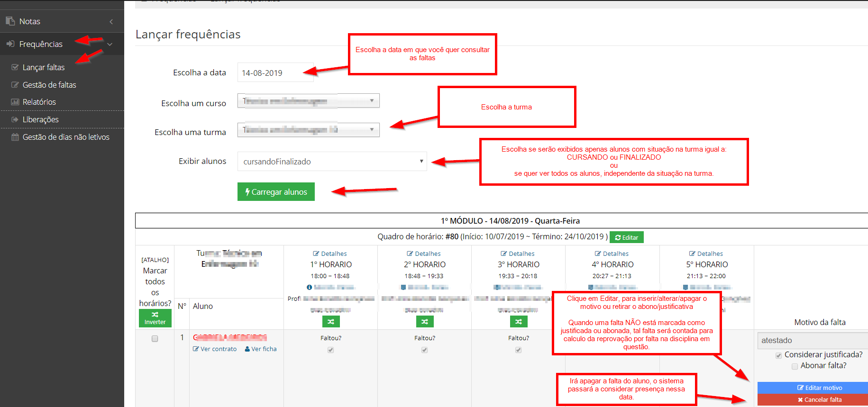Image resolution: width=868 pixels, height=407 pixels.
Task: Toggle Faltou checkbox in 1º HORARIO column
Action: [x=330, y=350]
